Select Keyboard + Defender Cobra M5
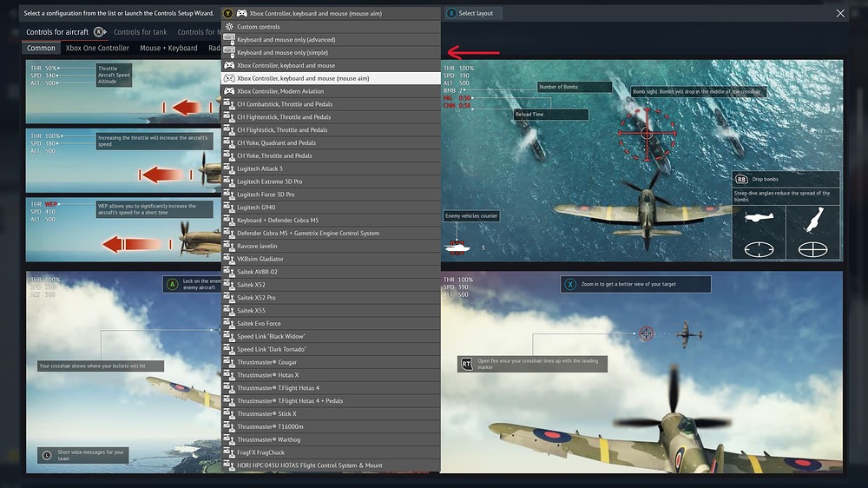Viewport: 868px width, 488px height. tap(331, 220)
